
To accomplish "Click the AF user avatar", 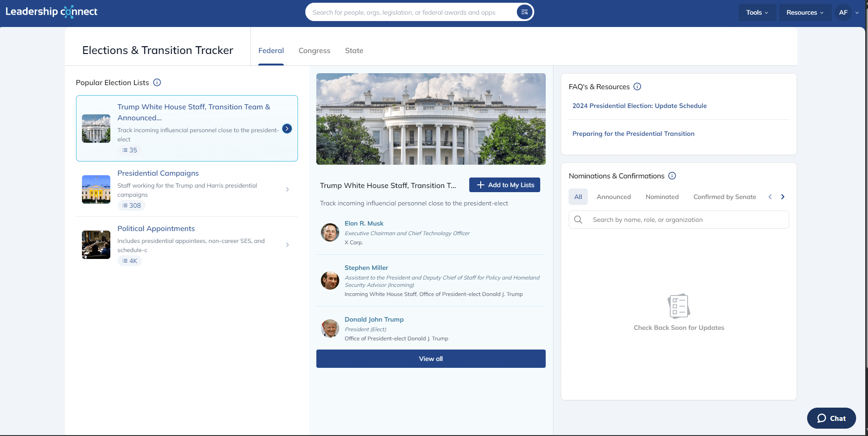I will pyautogui.click(x=843, y=12).
